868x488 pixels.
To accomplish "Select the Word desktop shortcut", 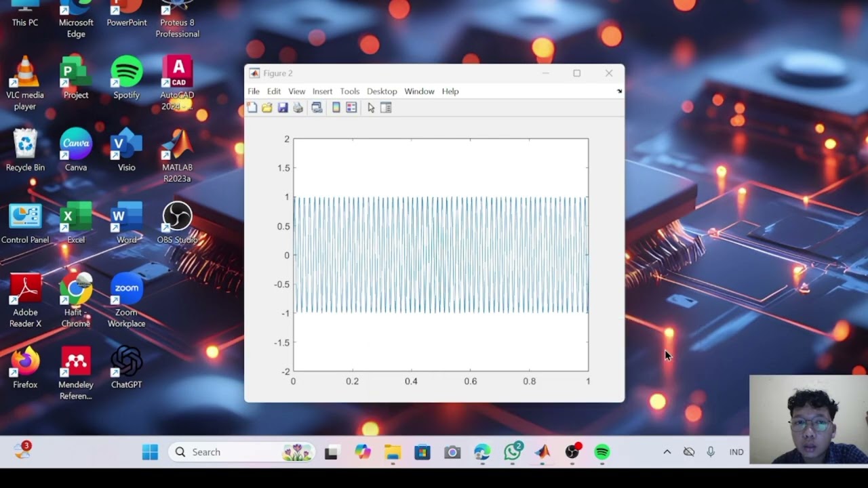I will 127,223.
